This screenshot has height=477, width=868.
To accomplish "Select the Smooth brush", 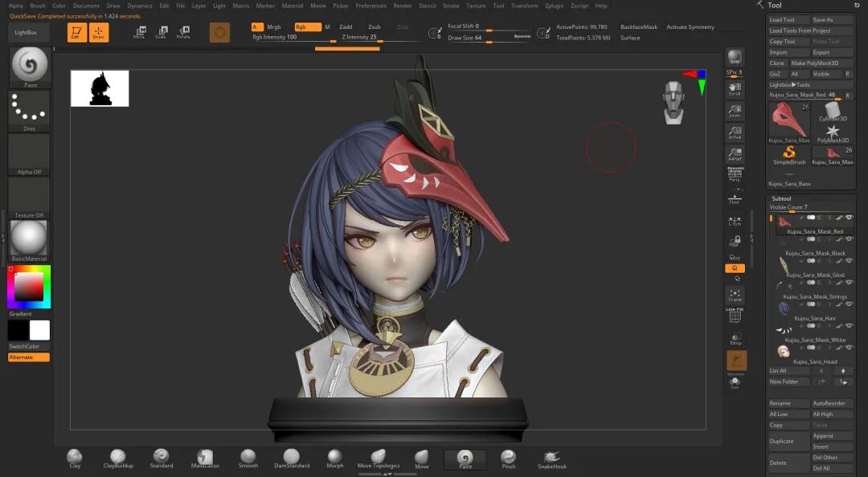I will pos(248,459).
